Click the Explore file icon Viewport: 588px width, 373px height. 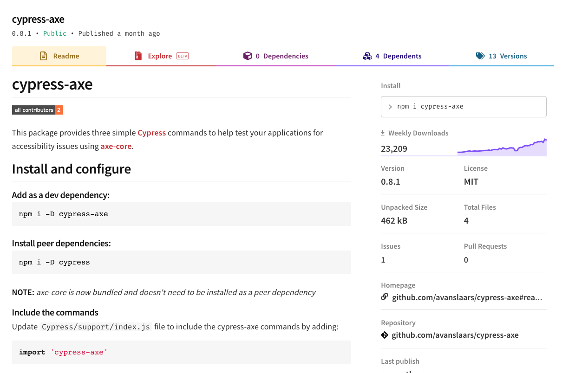click(x=138, y=56)
